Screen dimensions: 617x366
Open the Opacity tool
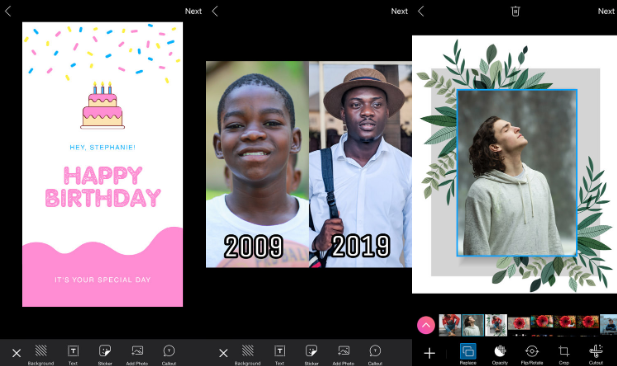pyautogui.click(x=500, y=354)
